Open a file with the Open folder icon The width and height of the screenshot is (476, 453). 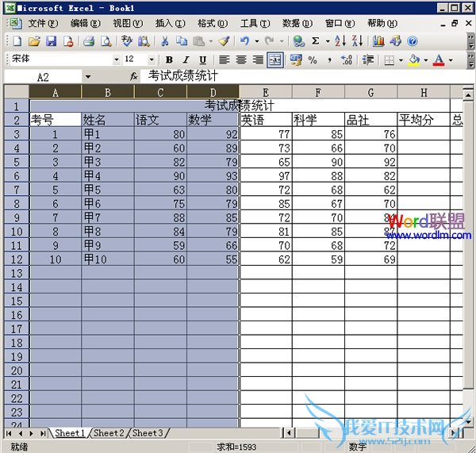tap(34, 41)
